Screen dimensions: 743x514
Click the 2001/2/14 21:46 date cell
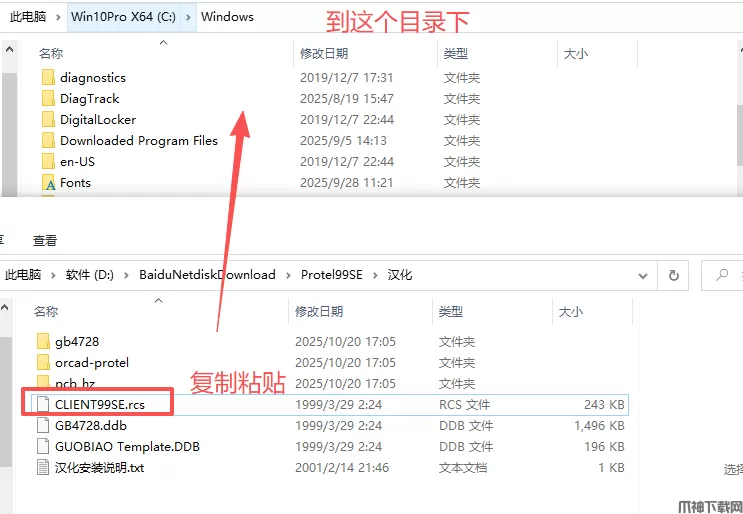[x=342, y=468]
